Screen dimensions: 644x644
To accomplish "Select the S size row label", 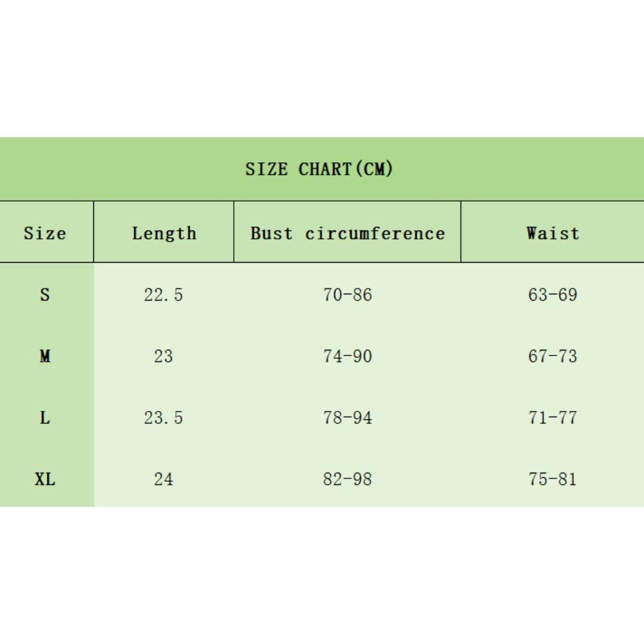I will [x=45, y=295].
